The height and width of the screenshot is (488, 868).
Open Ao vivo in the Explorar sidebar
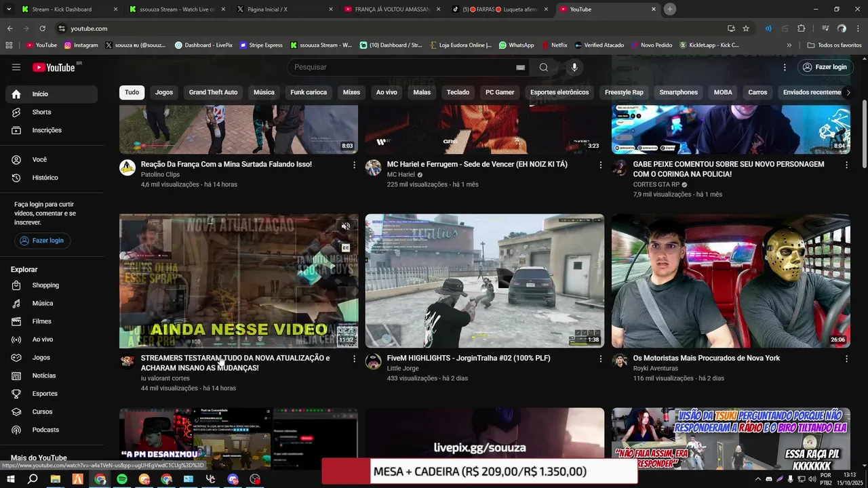(x=52, y=340)
